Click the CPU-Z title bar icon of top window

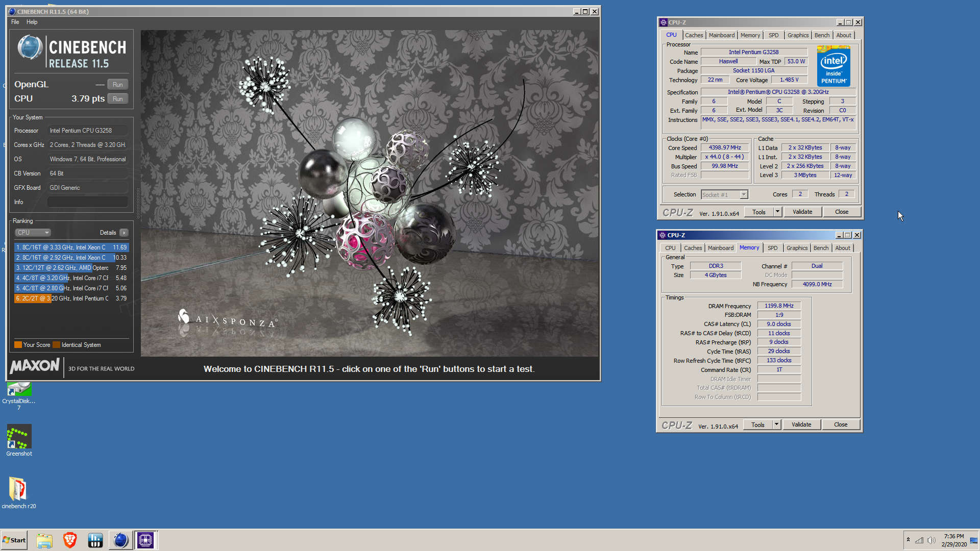663,22
